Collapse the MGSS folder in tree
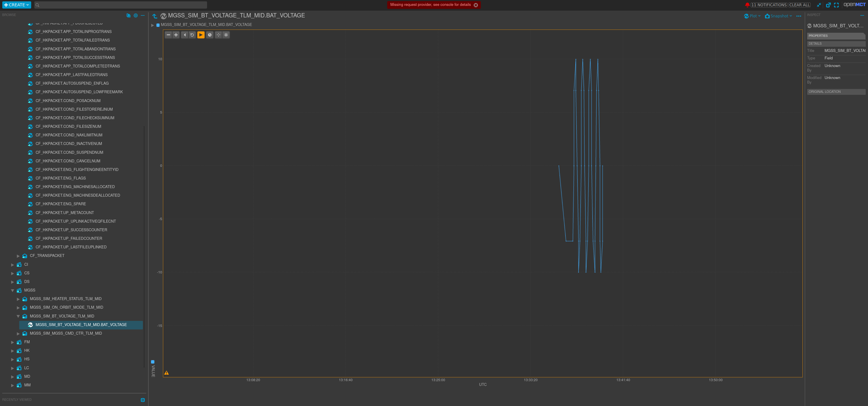The image size is (868, 406). (x=13, y=291)
